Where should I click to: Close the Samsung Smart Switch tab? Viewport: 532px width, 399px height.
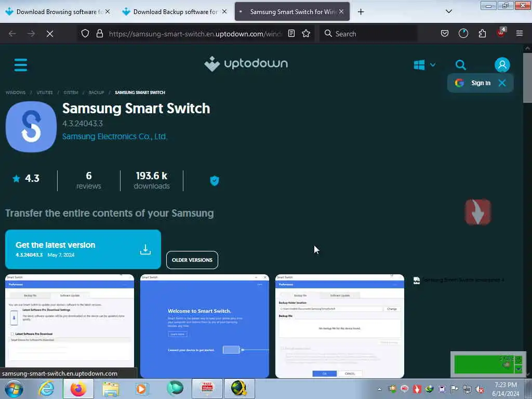341,11
